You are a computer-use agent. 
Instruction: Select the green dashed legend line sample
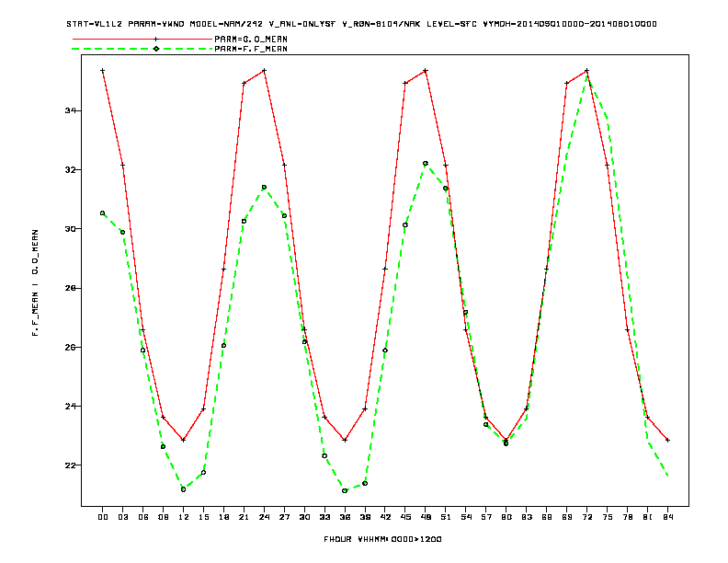tap(142, 49)
